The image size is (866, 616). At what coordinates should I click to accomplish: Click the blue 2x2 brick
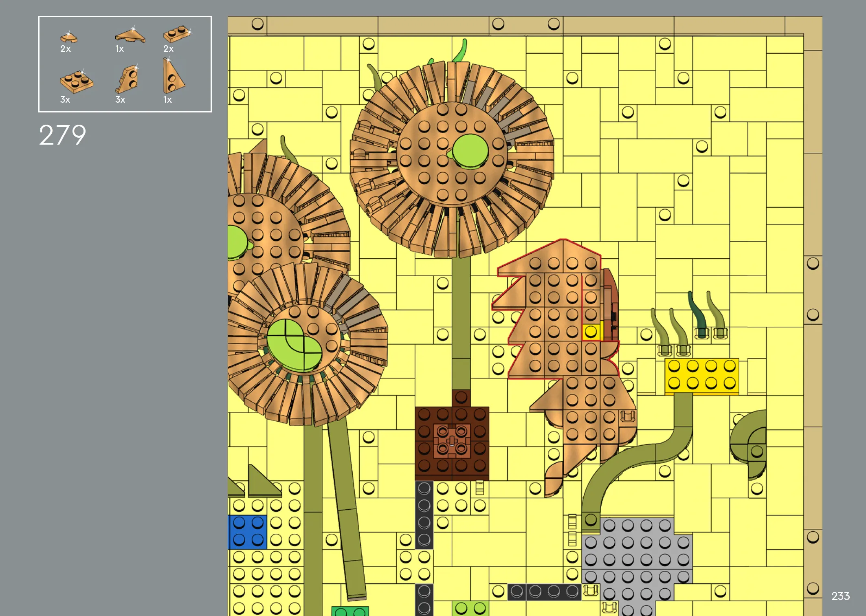pyautogui.click(x=247, y=532)
